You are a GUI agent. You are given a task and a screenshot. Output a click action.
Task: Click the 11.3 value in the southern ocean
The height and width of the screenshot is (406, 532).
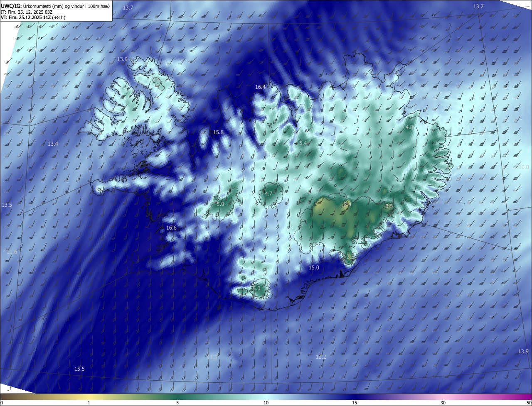point(212,357)
